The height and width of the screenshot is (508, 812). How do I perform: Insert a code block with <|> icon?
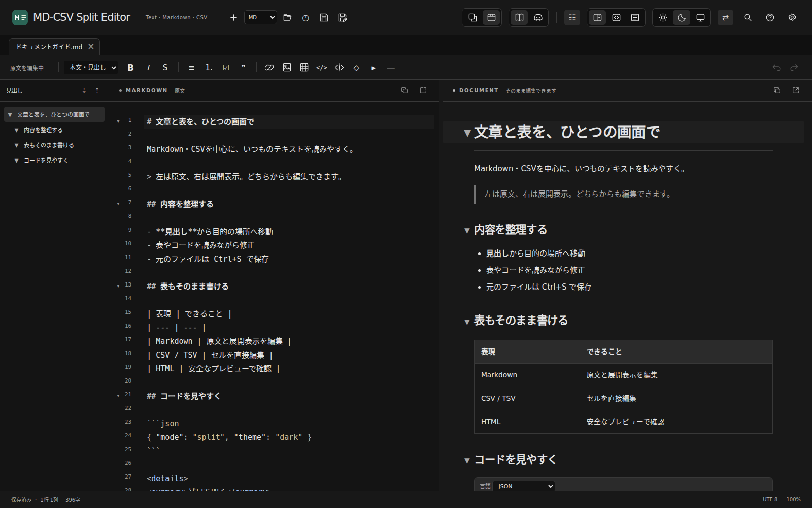(x=339, y=67)
